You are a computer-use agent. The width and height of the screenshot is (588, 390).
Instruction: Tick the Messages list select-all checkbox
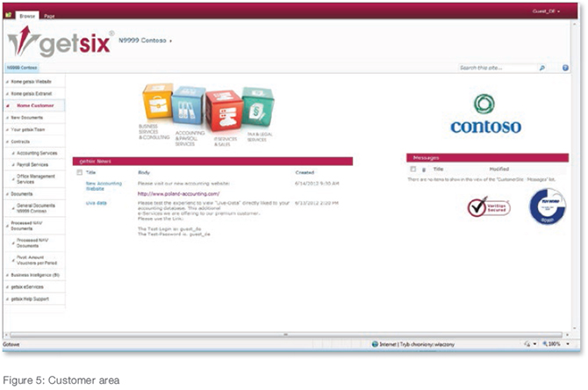(x=412, y=170)
